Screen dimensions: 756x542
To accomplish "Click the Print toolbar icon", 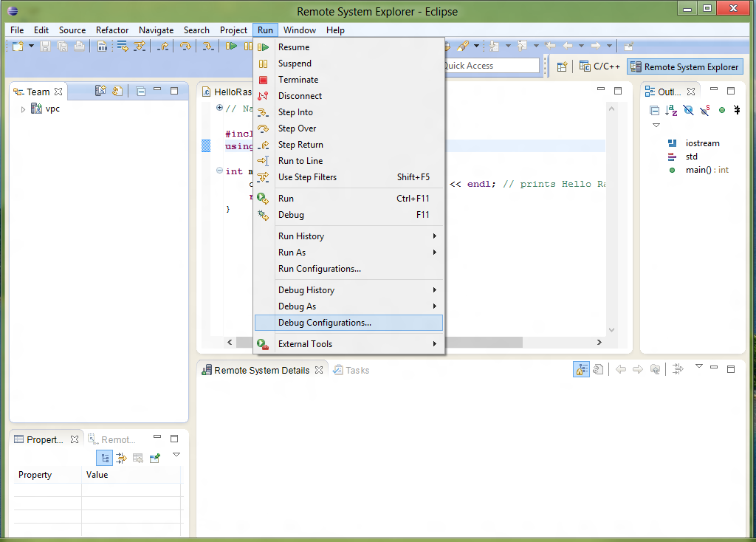I will click(x=79, y=47).
